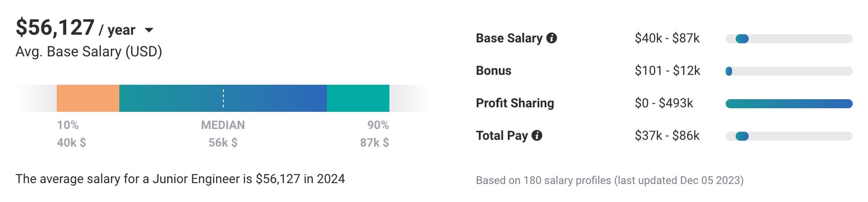The width and height of the screenshot is (868, 202).
Task: Select the Base Salary label
Action: click(x=509, y=38)
